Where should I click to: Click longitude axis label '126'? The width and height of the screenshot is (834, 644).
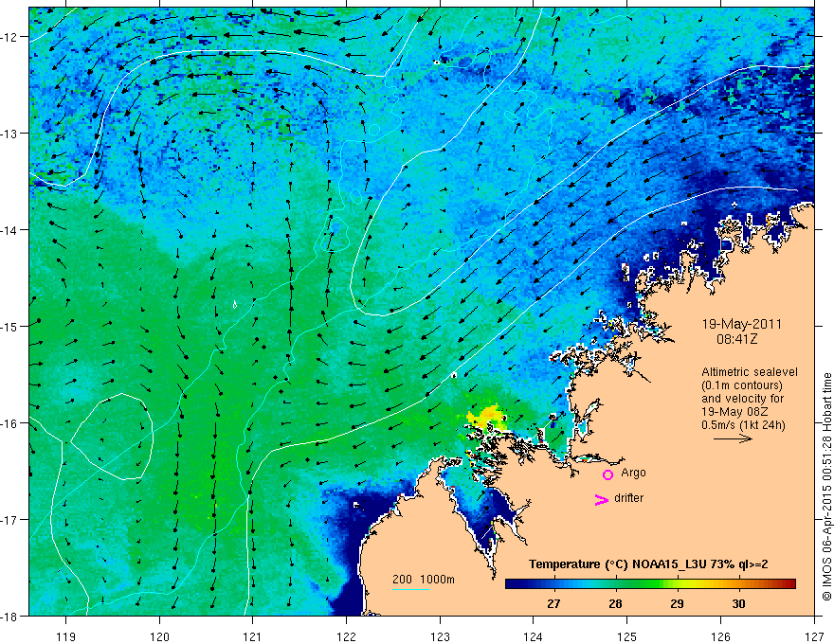(x=720, y=636)
